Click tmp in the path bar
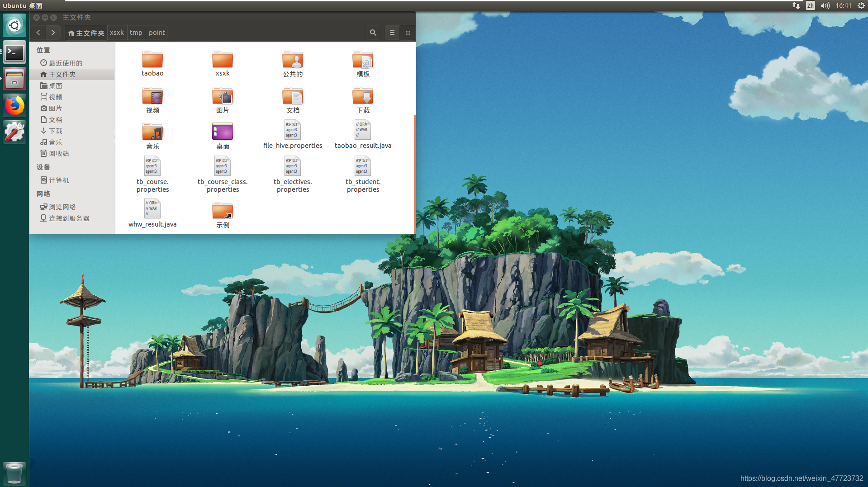Viewport: 868px width, 487px height. tap(136, 33)
